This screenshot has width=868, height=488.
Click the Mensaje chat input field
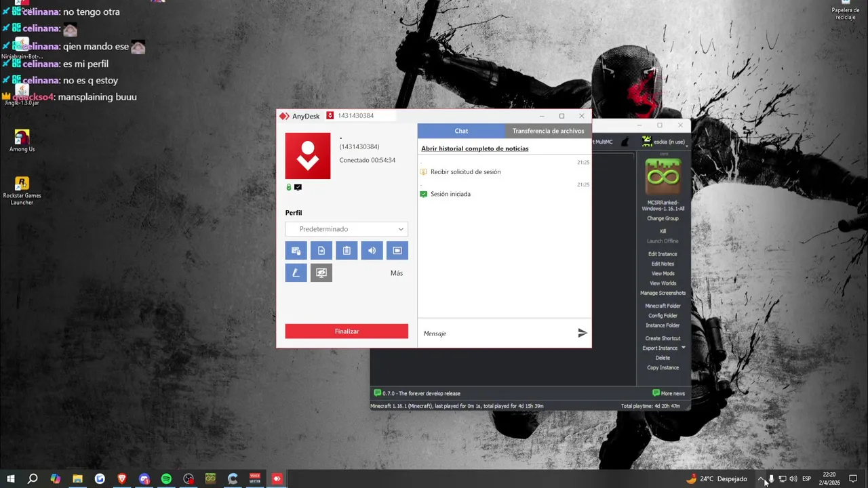coord(496,333)
